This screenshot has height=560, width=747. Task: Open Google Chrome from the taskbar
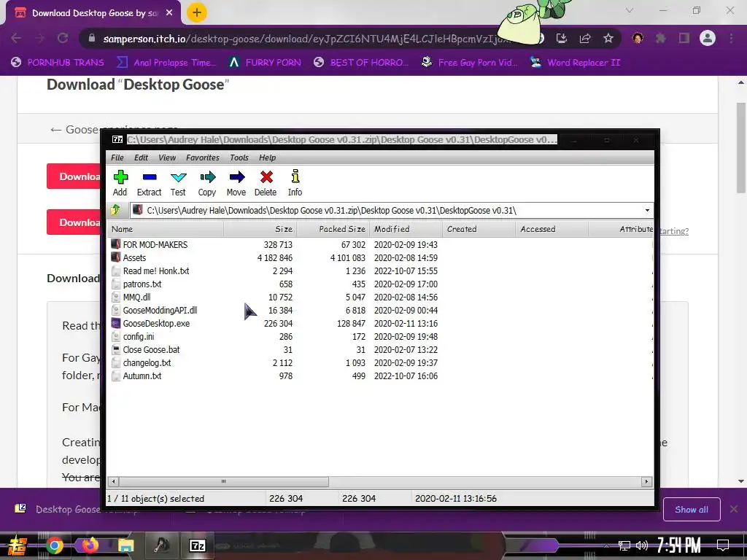[x=54, y=545]
